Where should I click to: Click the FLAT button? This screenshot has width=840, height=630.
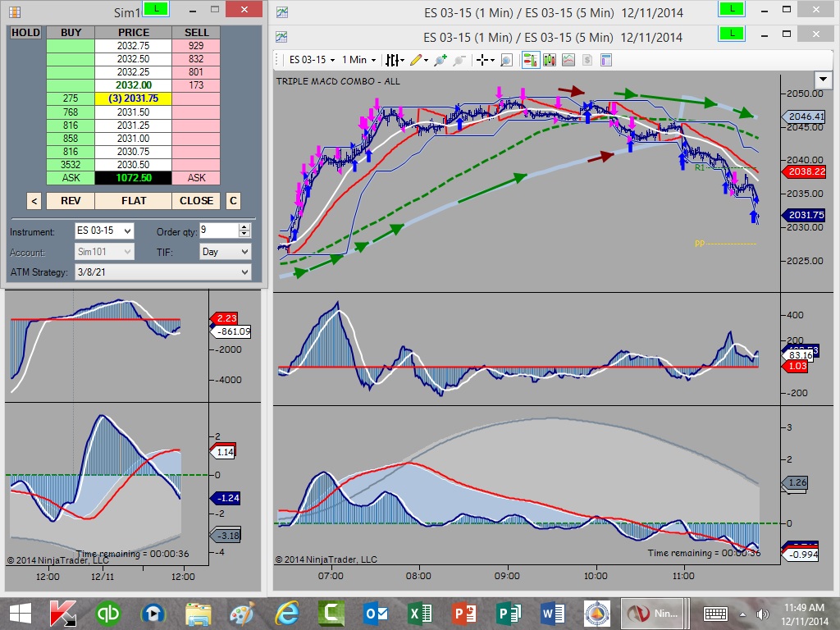pos(134,201)
